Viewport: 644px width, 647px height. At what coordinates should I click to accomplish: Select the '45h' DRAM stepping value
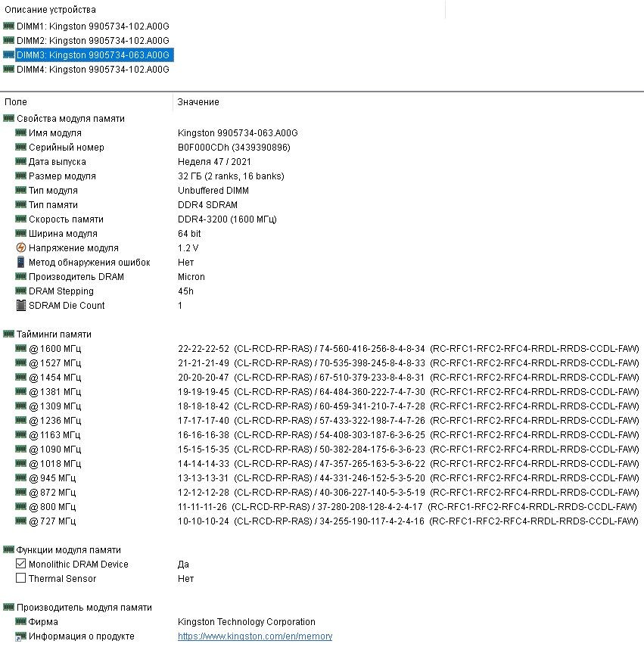pyautogui.click(x=185, y=291)
